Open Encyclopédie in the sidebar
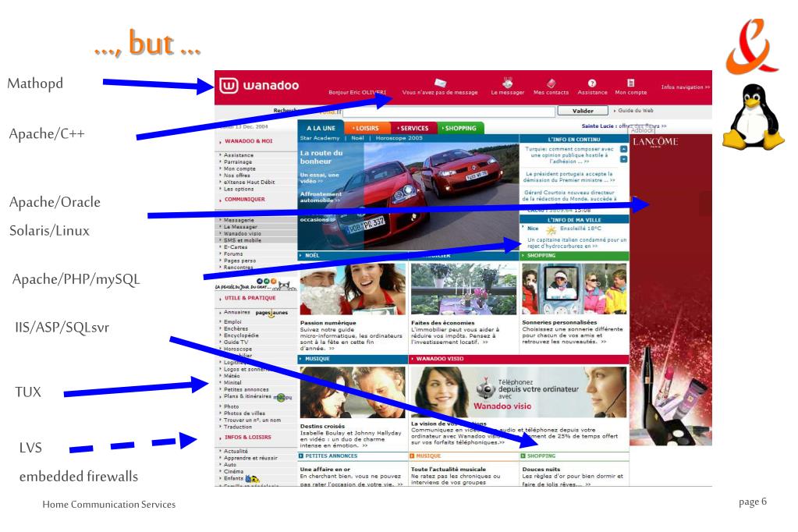This screenshot has height=532, width=798. [x=241, y=335]
